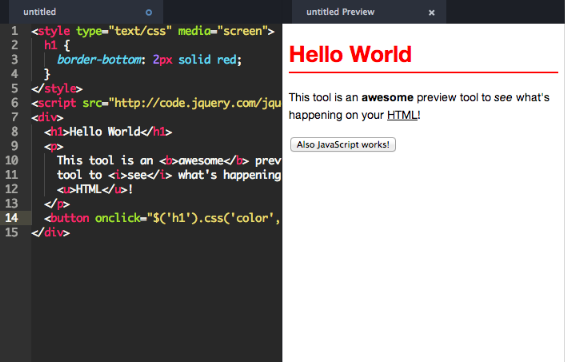The width and height of the screenshot is (565, 362).
Task: Close the untitled Preview tab
Action: pyautogui.click(x=431, y=13)
